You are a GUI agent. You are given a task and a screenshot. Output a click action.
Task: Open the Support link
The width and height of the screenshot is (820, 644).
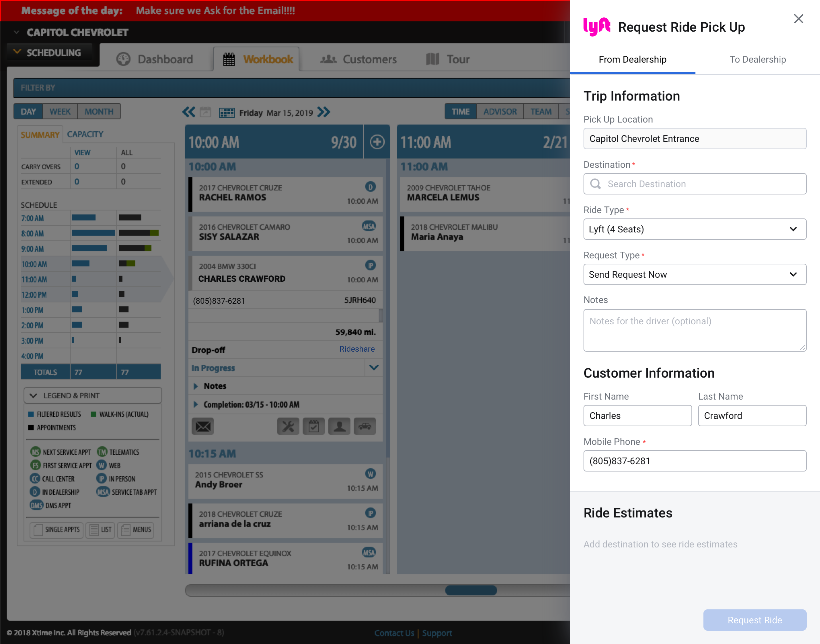tap(437, 633)
